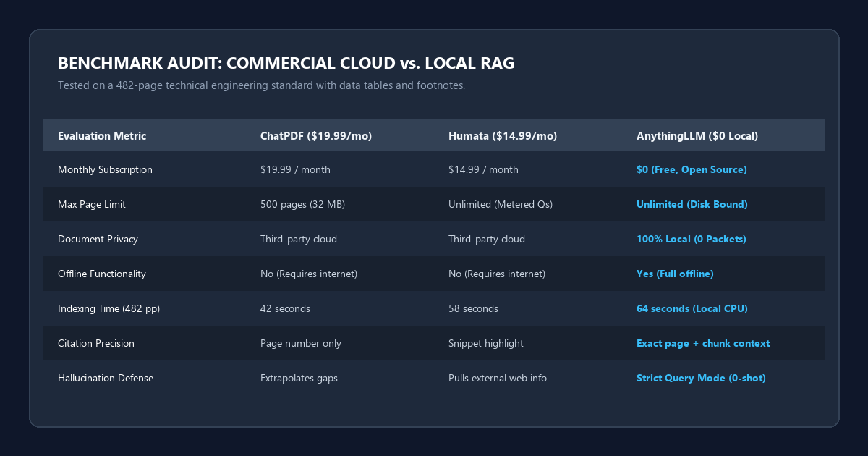Select the 'Citation Precision' row label
Viewport: 868px width, 456px height.
click(x=96, y=343)
